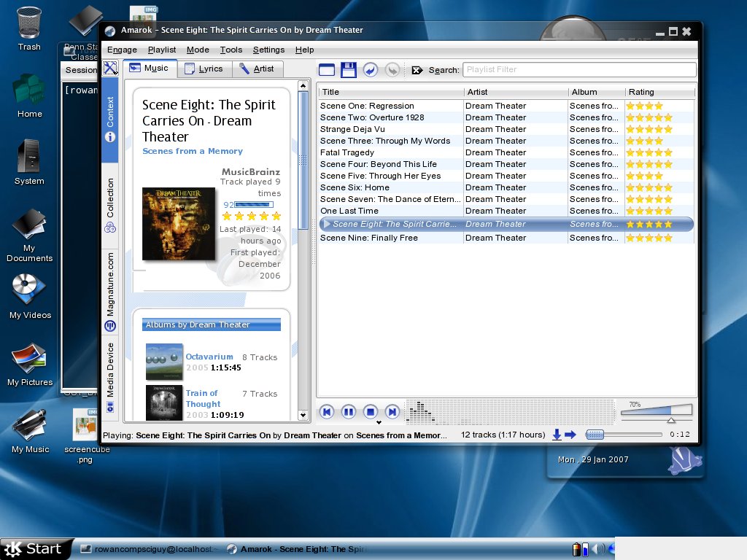Image resolution: width=747 pixels, height=560 pixels.
Task: Click the Train of Thought cover thumbnail
Action: click(164, 402)
